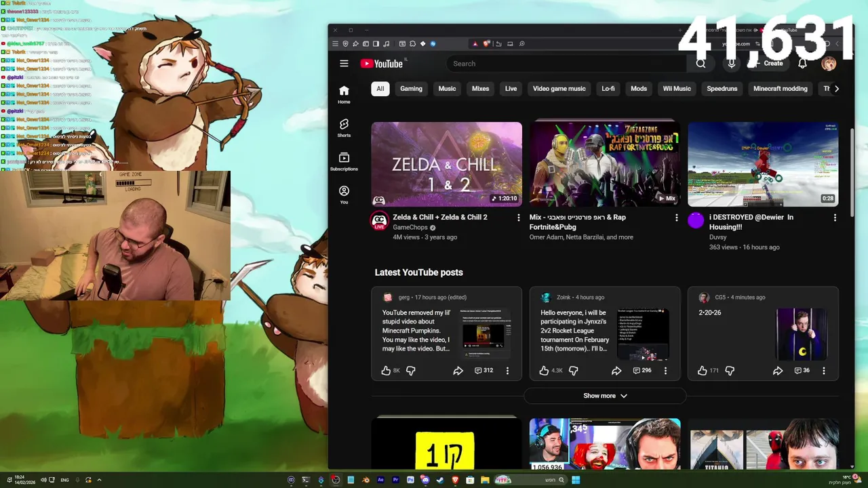Screen dimensions: 868x488
Task: Select the Music filter chip
Action: coord(447,89)
